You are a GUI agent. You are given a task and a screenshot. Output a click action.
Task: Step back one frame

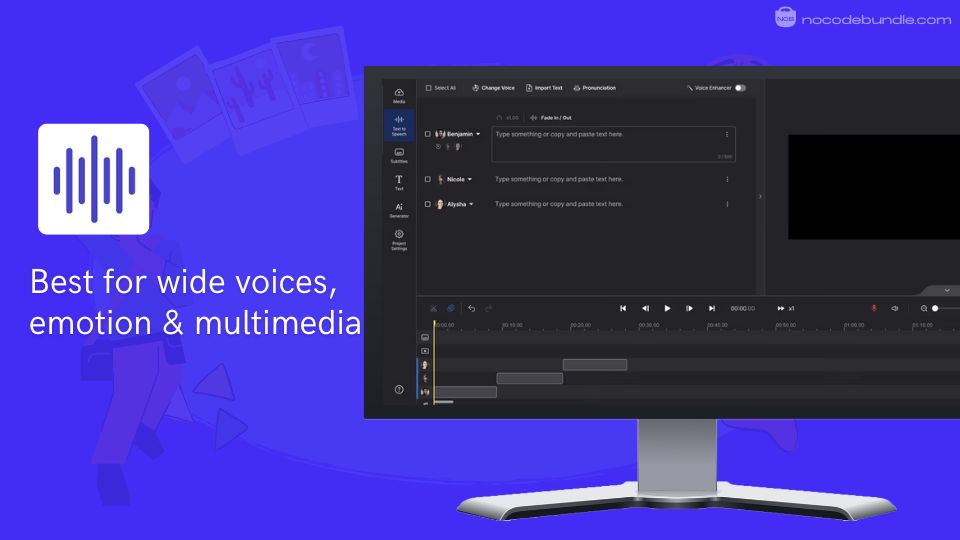click(645, 309)
